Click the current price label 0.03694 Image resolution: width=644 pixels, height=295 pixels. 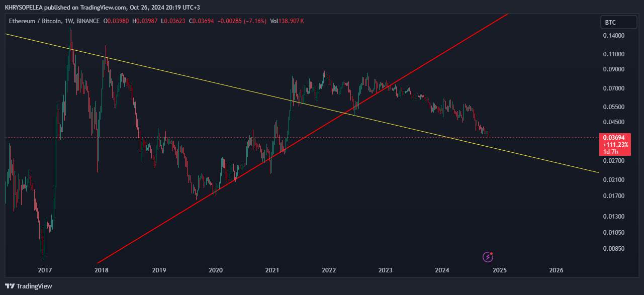pos(613,137)
